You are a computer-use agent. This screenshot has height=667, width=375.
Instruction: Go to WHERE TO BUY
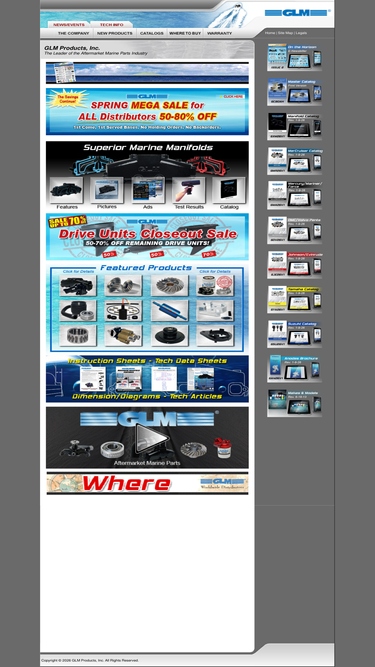coord(185,33)
